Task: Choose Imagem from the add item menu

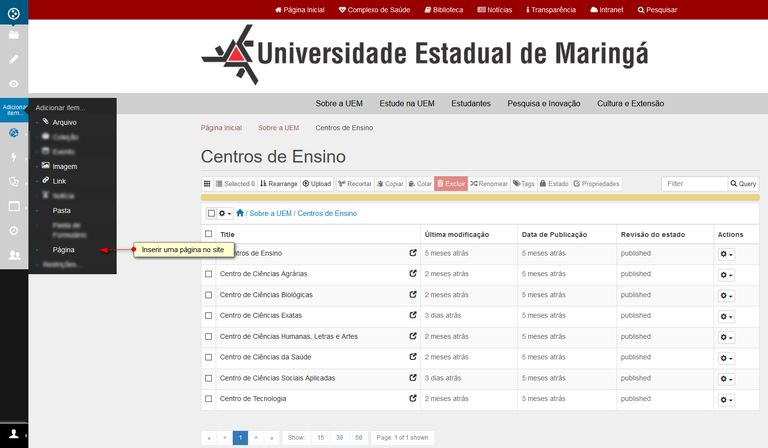Action: 64,166
